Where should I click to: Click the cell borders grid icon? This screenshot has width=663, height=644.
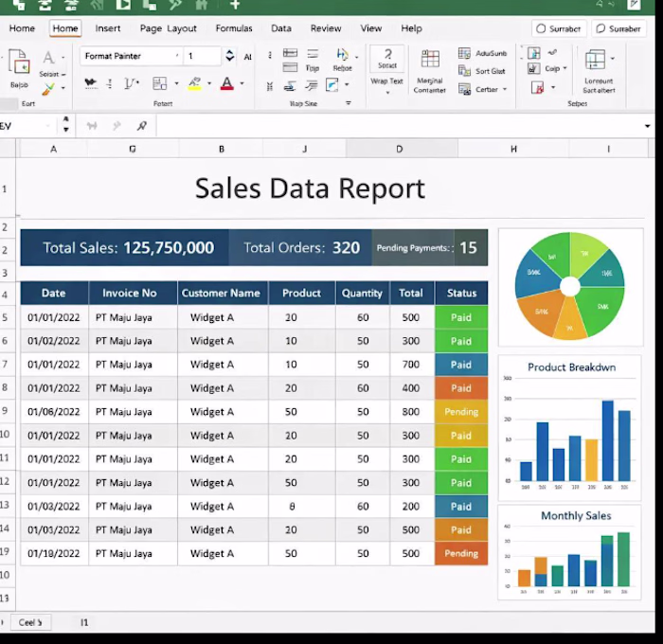click(159, 83)
